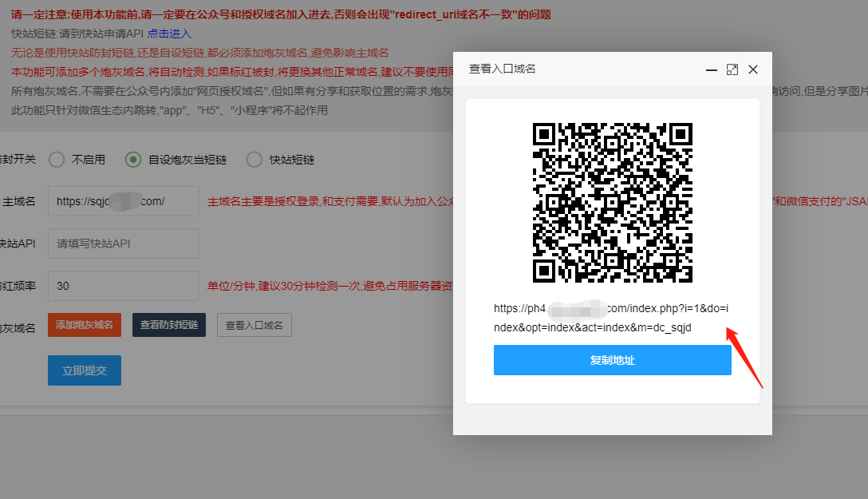Click the red redirect_uri warning text
Viewport: 868px width, 499px height.
(281, 14)
